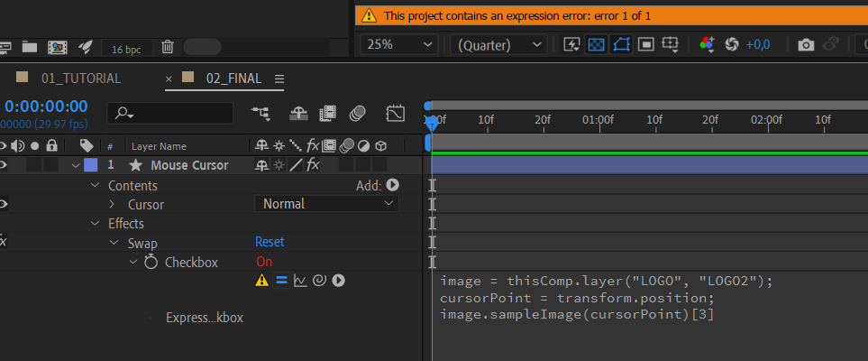The width and height of the screenshot is (868, 361).
Task: Toggle fx switch on Mouse Cursor layer
Action: click(313, 164)
